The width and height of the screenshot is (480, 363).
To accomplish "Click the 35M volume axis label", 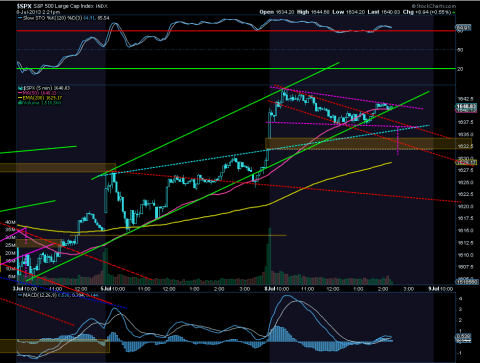I will click(10, 230).
